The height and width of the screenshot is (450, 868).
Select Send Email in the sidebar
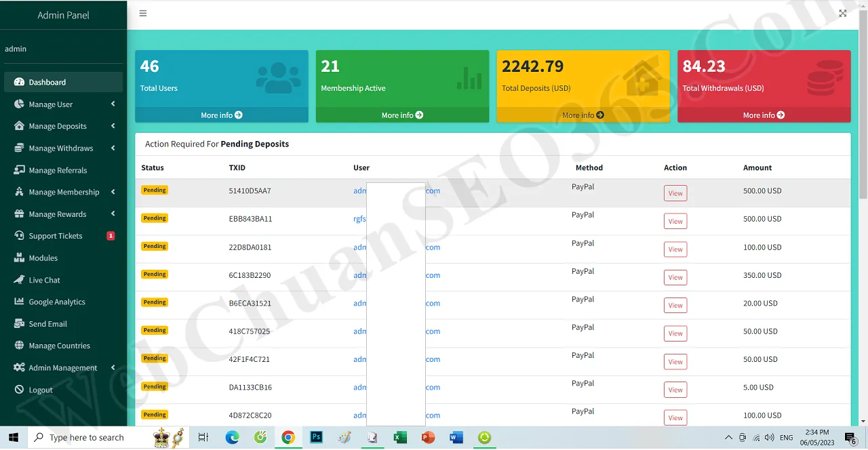click(x=47, y=323)
